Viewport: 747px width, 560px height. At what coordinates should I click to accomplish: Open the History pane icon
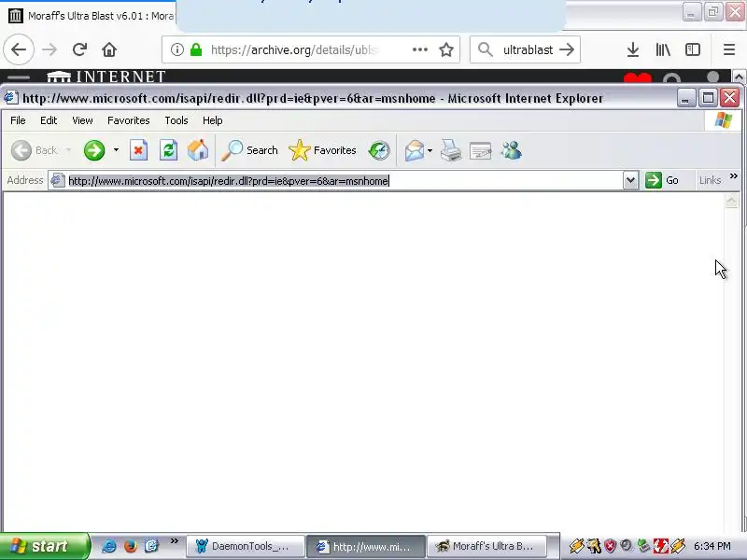tap(379, 150)
